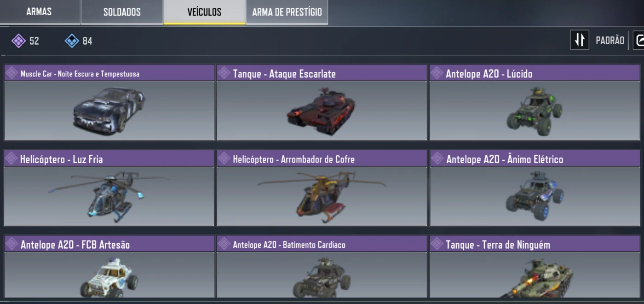
Task: Click the purple currency icon showing 52
Action: (18, 41)
